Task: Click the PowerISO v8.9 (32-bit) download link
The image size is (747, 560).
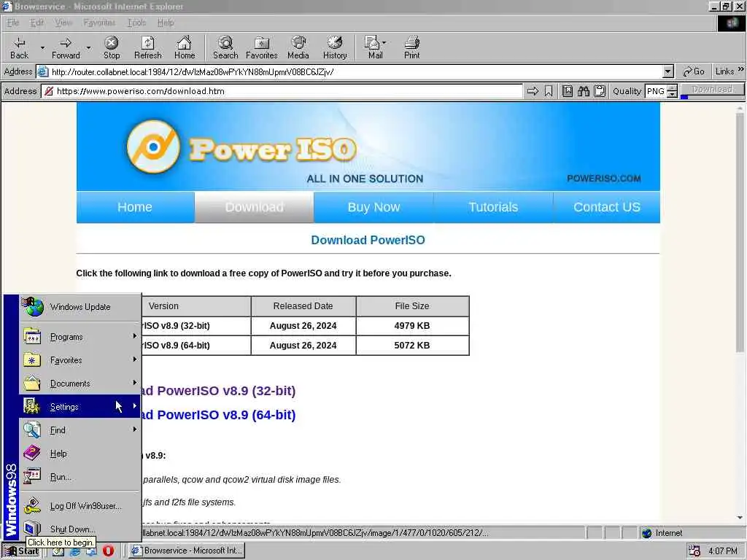Action: point(219,391)
